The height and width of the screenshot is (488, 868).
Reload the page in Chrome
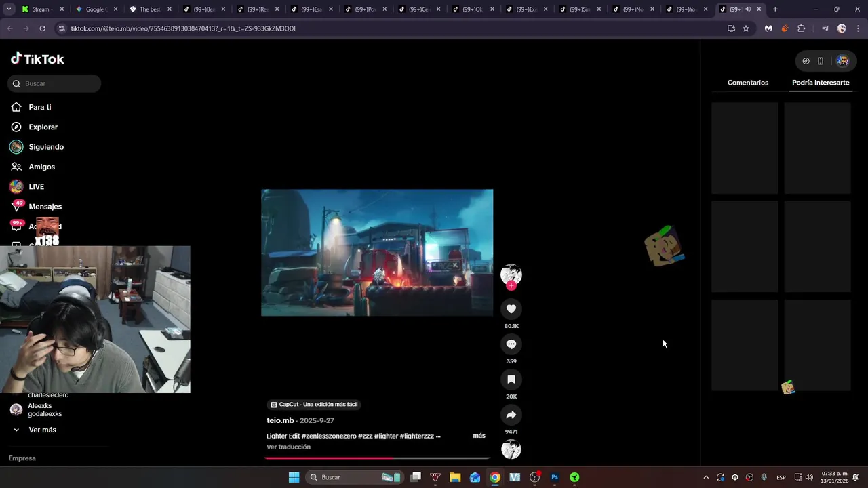tap(42, 28)
